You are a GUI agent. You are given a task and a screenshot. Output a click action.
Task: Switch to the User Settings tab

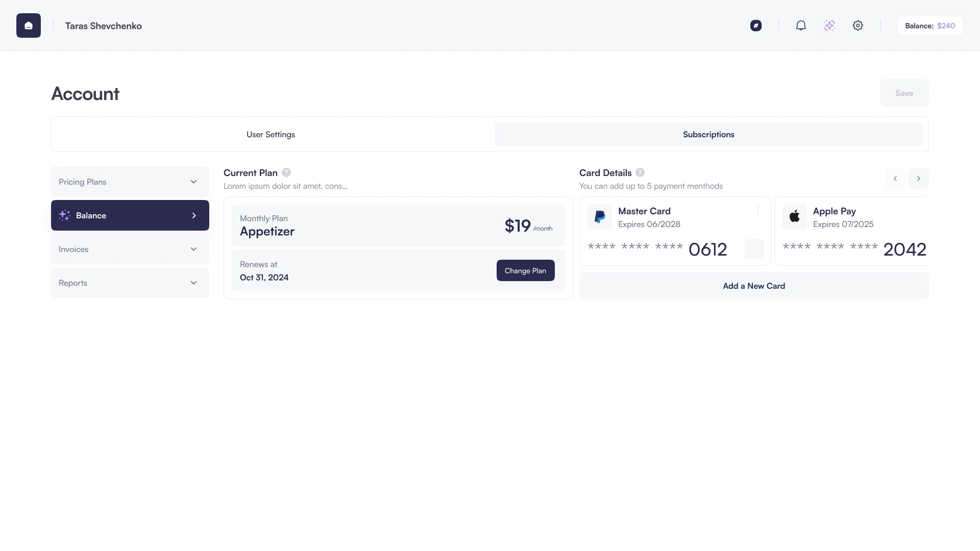click(271, 134)
